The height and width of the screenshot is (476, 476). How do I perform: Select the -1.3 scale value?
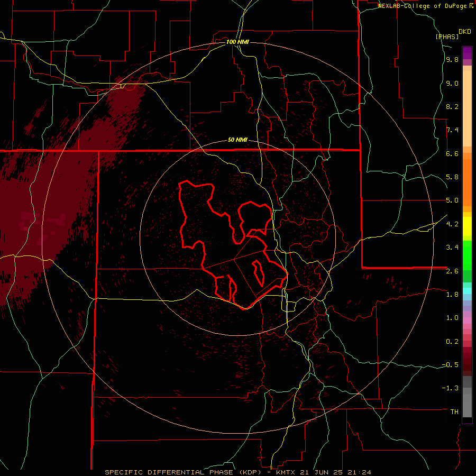pos(450,388)
